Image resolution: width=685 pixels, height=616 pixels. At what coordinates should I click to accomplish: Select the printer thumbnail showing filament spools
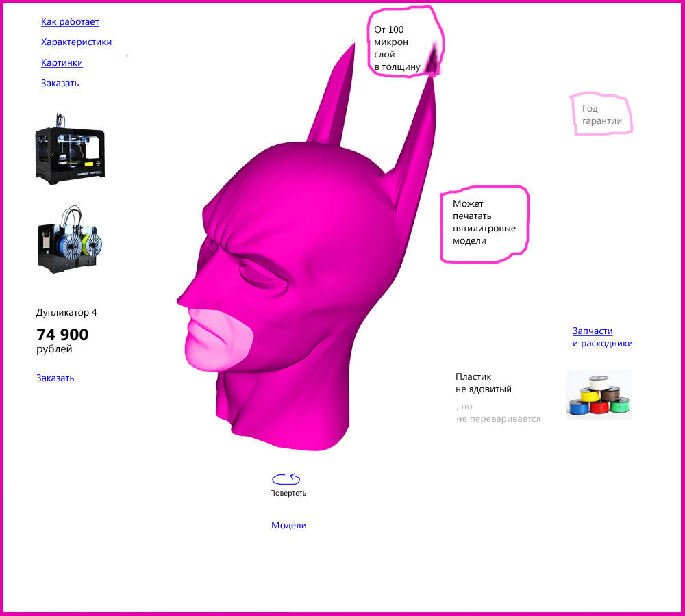70,239
